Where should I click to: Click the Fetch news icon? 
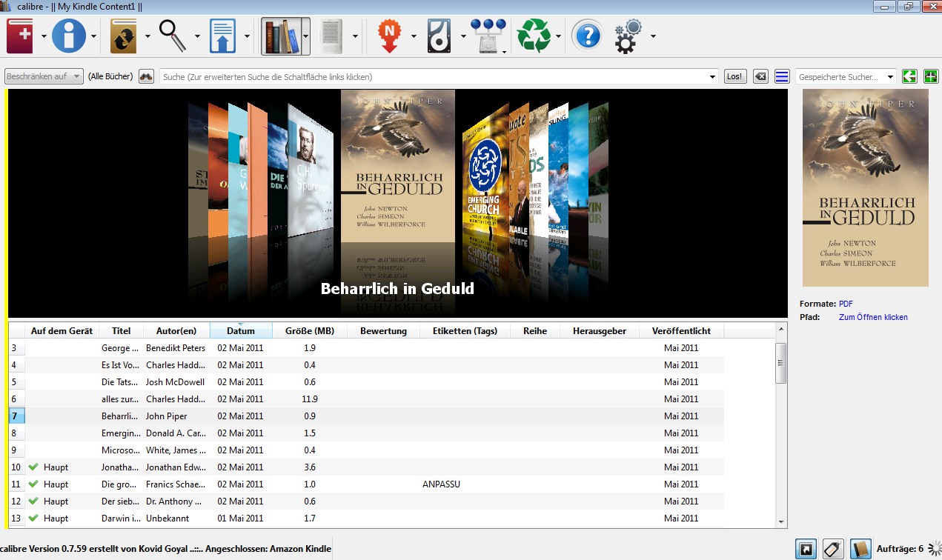(389, 36)
